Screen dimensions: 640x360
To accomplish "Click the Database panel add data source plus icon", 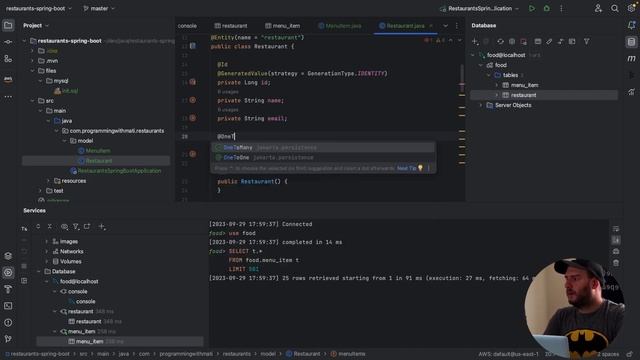I will tap(475, 42).
